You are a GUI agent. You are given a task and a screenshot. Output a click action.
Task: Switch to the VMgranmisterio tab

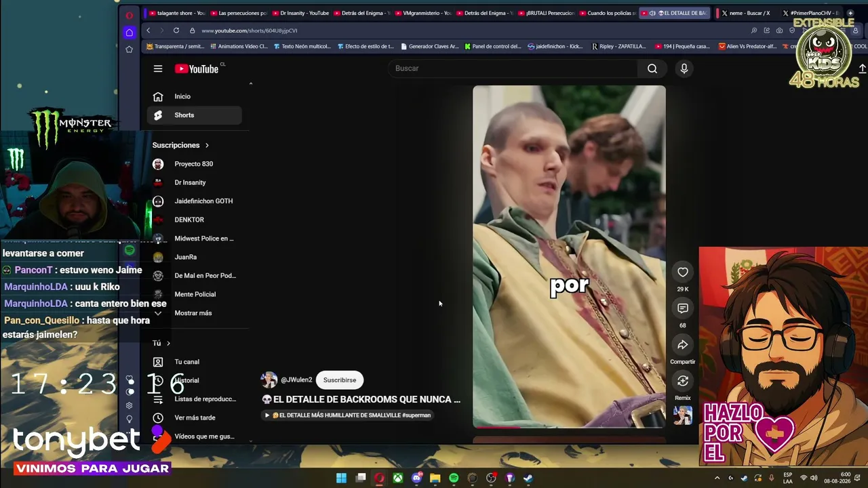tap(423, 13)
